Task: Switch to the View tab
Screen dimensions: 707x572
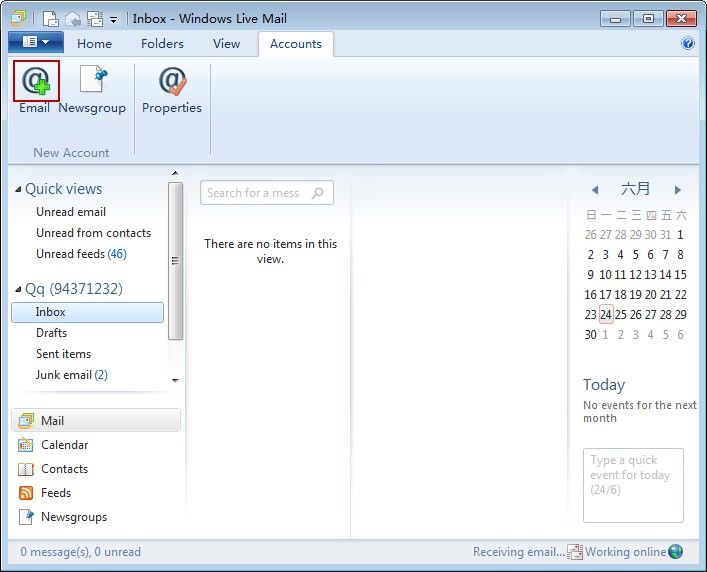Action: [x=226, y=44]
